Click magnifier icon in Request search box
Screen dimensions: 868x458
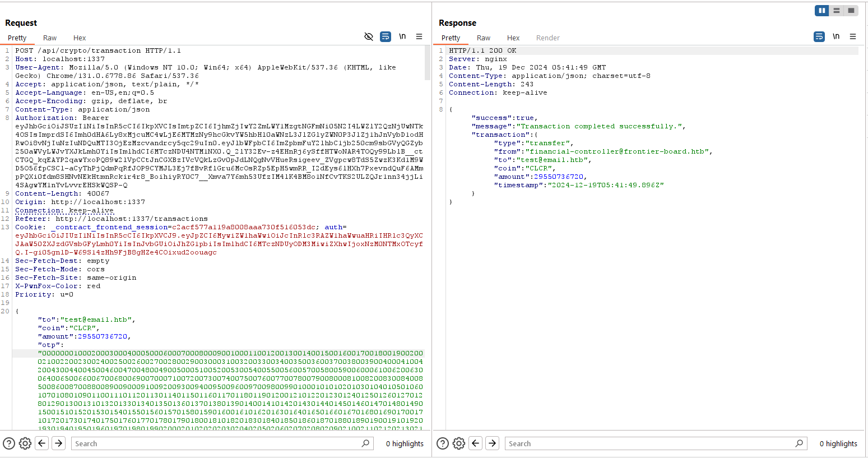[366, 443]
